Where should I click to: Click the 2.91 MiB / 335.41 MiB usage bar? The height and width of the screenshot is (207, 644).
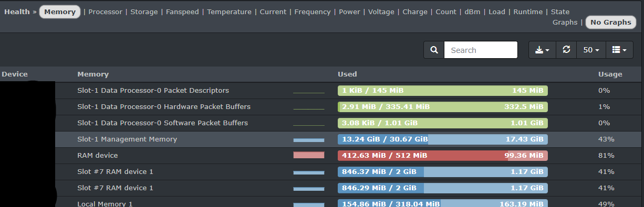[x=443, y=107]
